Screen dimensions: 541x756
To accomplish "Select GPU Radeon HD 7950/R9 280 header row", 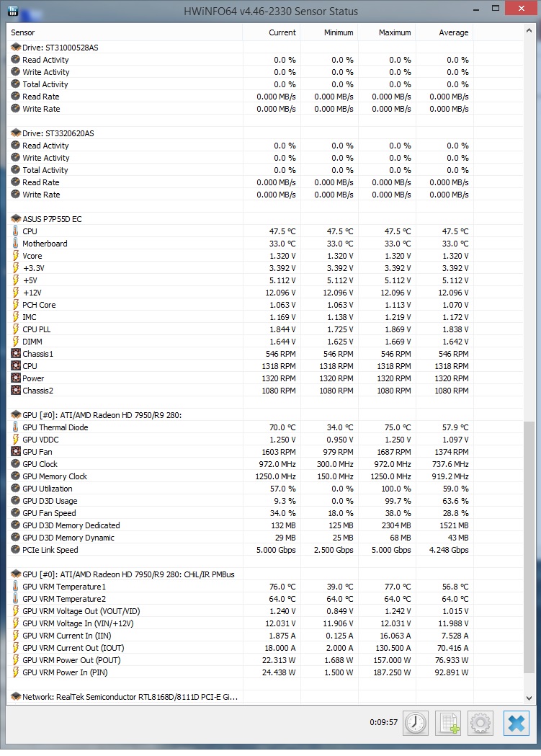I will point(265,415).
